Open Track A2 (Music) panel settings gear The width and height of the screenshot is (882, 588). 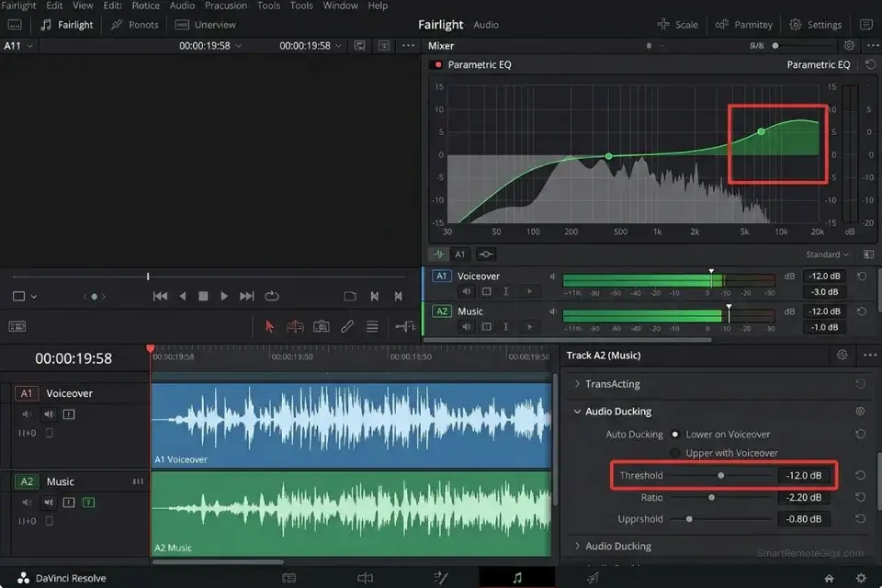[x=842, y=355]
